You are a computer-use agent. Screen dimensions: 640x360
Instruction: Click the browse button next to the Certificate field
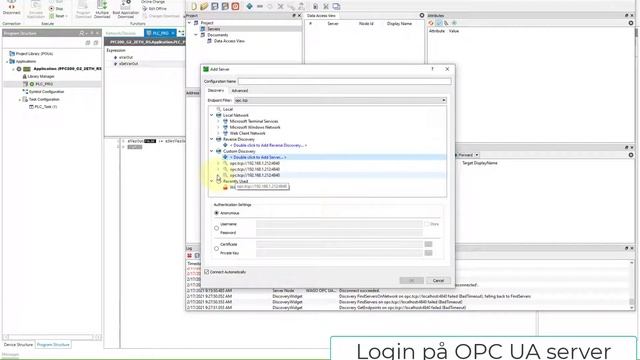pyautogui.click(x=428, y=244)
